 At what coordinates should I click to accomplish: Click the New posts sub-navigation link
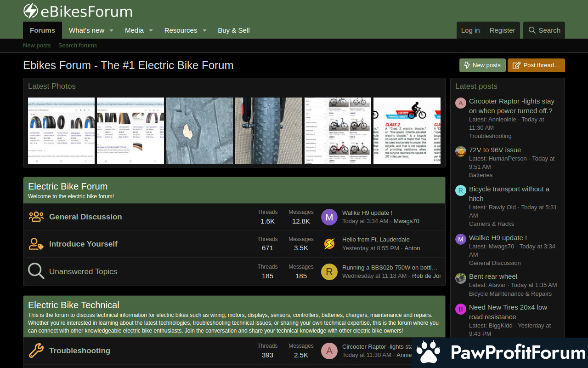(37, 45)
